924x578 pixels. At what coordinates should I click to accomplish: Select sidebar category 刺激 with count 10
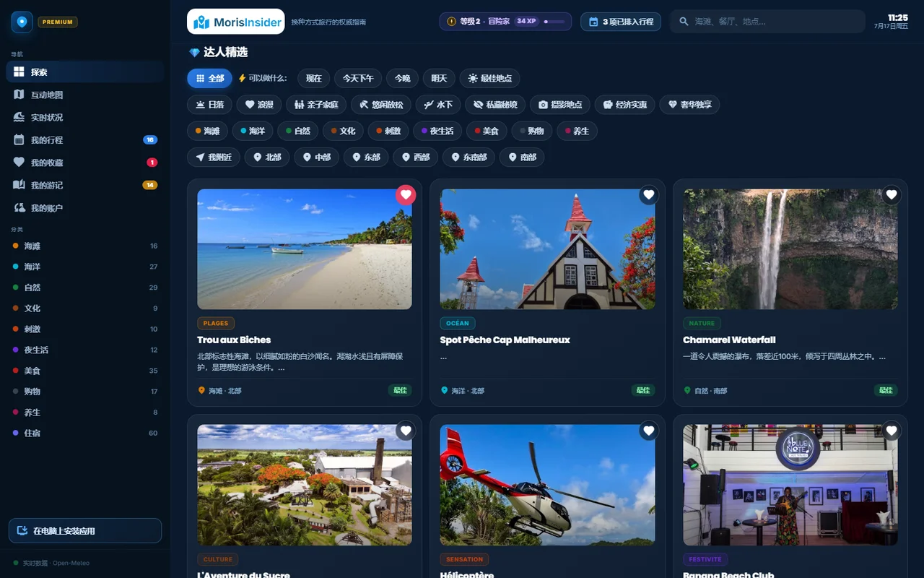coord(85,329)
